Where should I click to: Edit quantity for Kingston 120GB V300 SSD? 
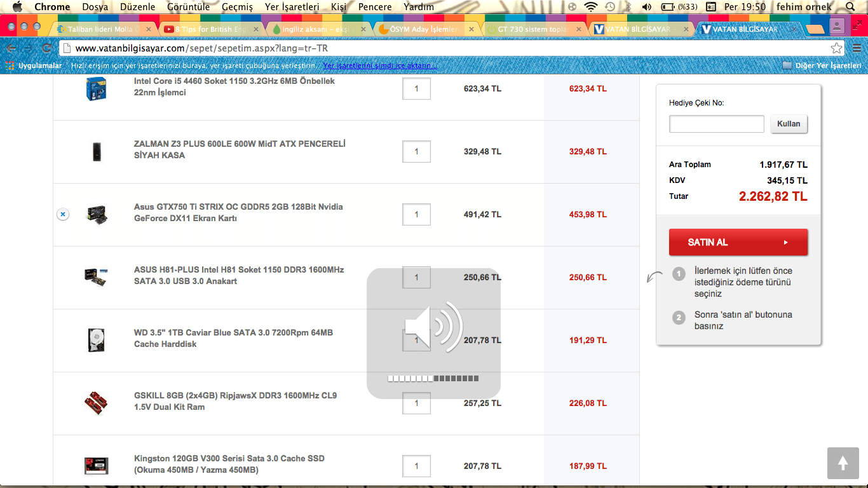coord(417,466)
